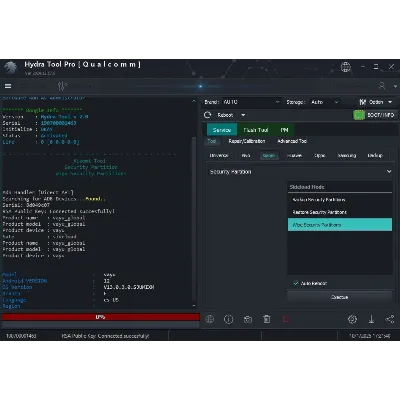Select the Oppo brand tab
The width and height of the screenshot is (400, 400).
pyautogui.click(x=320, y=156)
